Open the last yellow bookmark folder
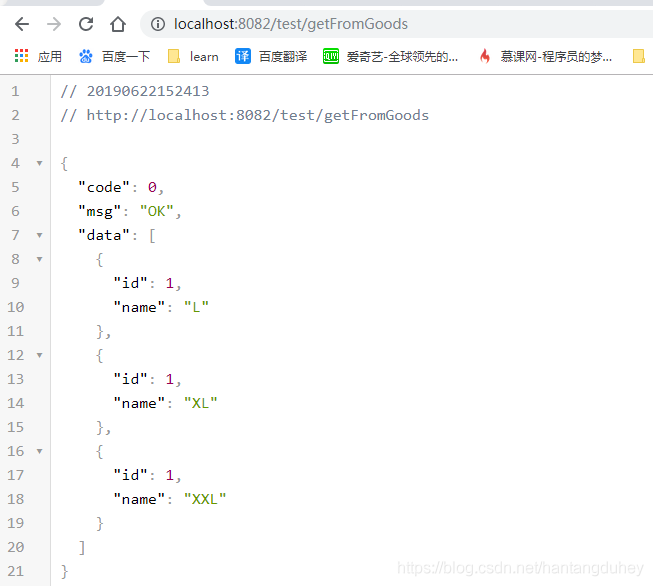 [x=638, y=56]
